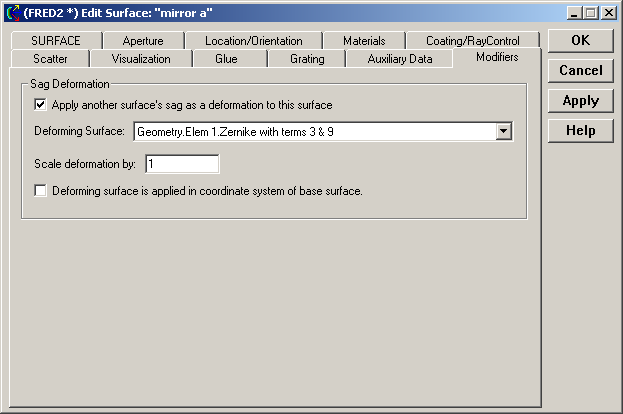Open the Glue tab
The image size is (623, 414).
click(x=226, y=59)
